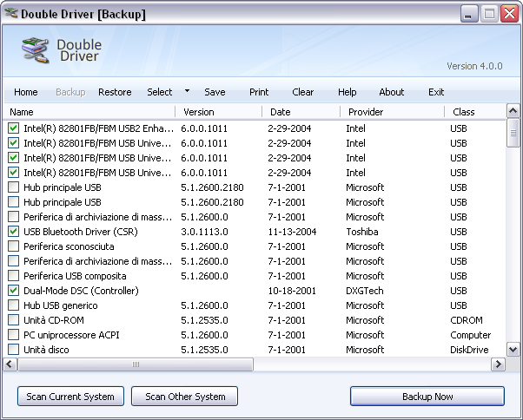Select the Periferica USB composita row name

[x=75, y=276]
